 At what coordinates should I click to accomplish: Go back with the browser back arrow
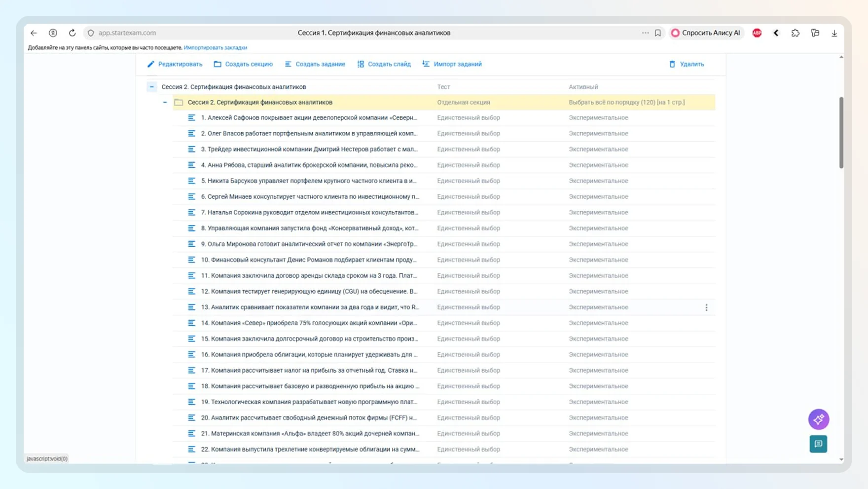click(x=34, y=33)
